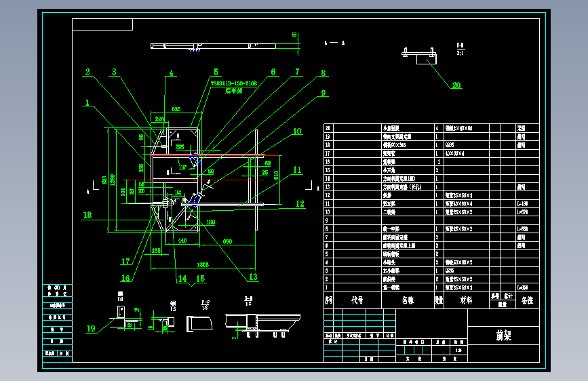
Task: Click the 225 dimension text
Action: 180,147
